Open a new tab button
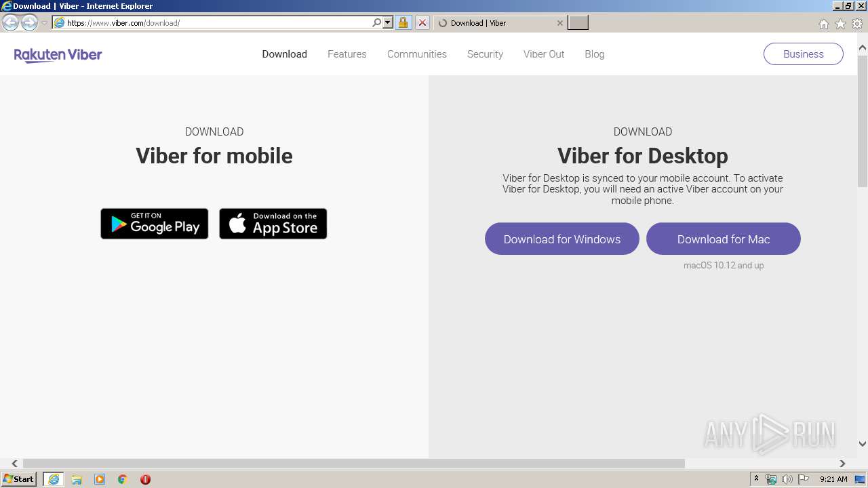The image size is (868, 488). click(578, 23)
